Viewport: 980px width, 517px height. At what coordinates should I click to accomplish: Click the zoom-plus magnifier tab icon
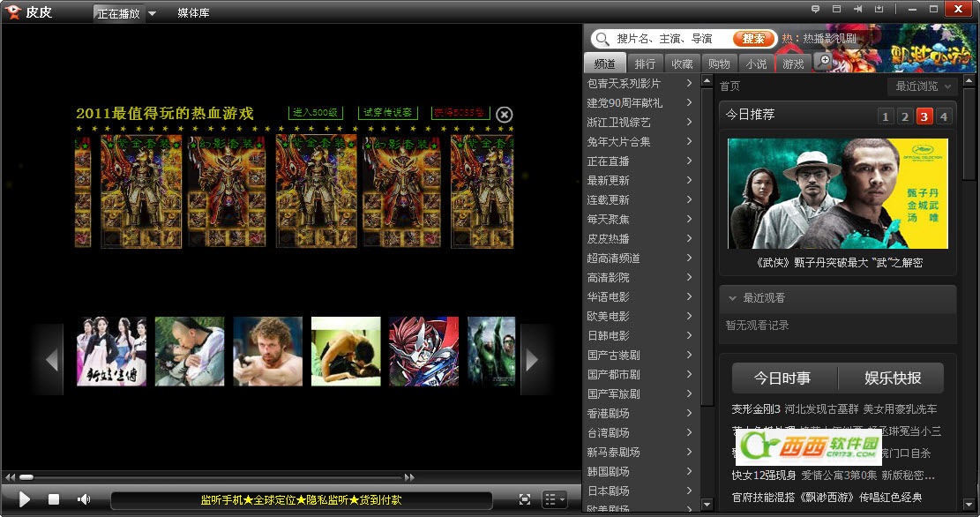pos(825,62)
